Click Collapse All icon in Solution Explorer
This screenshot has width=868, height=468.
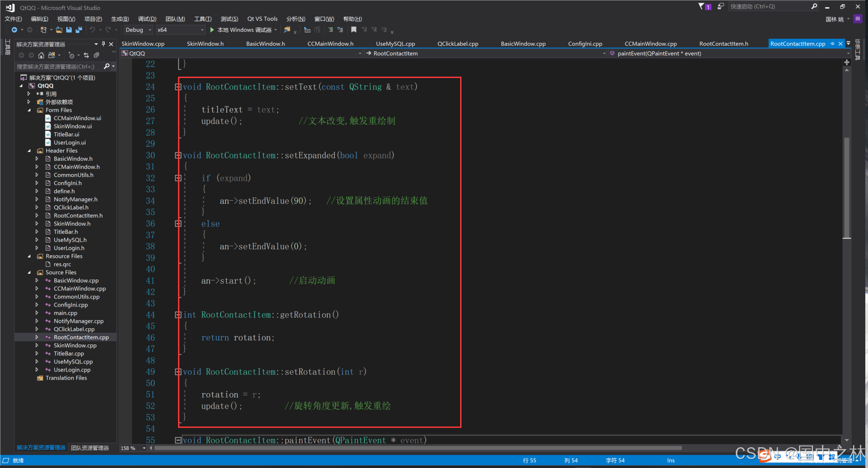tap(96, 55)
